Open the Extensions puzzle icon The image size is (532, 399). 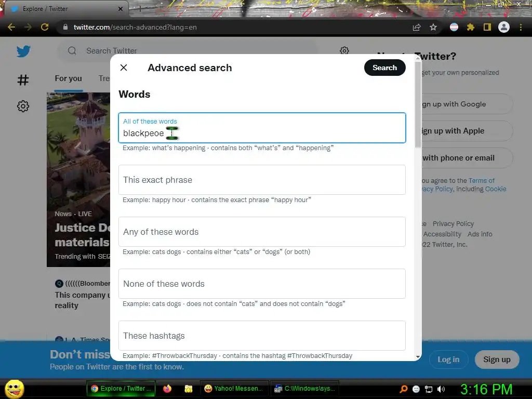pyautogui.click(x=471, y=27)
